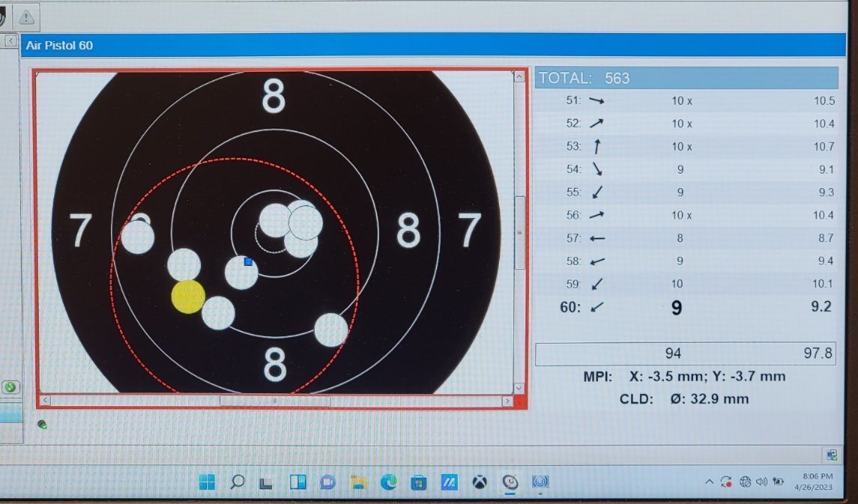Open the target-rings app icon on taskbar

[x=540, y=482]
